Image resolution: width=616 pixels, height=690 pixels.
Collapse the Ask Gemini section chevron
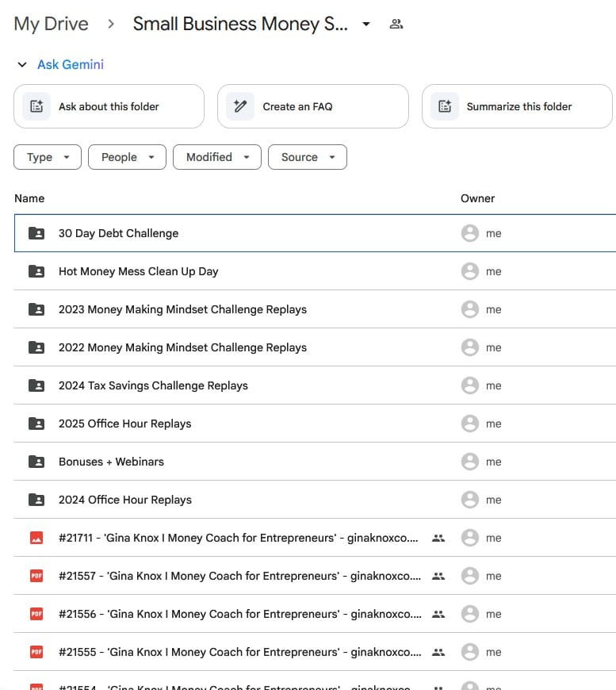22,65
